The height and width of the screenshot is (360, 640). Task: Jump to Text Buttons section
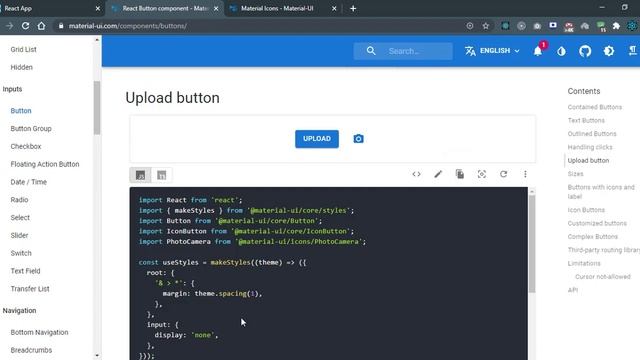pos(586,120)
